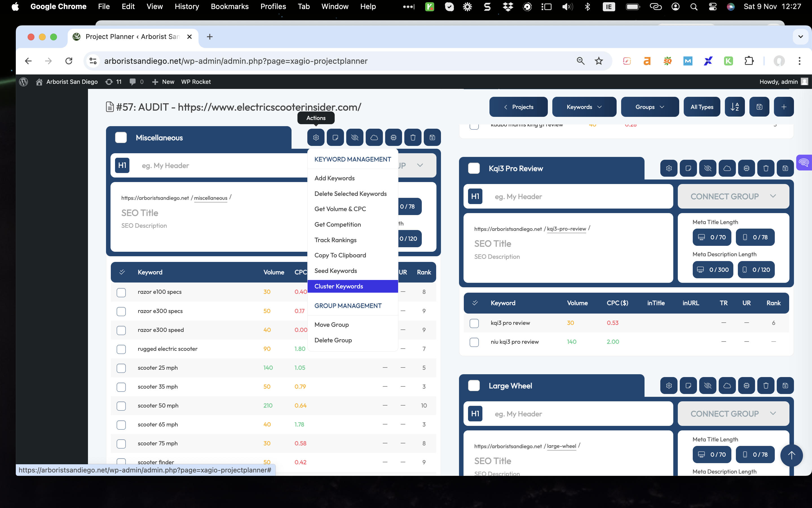Click notes icon in Large Wheel group
This screenshot has height=508, width=812.
pos(688,386)
